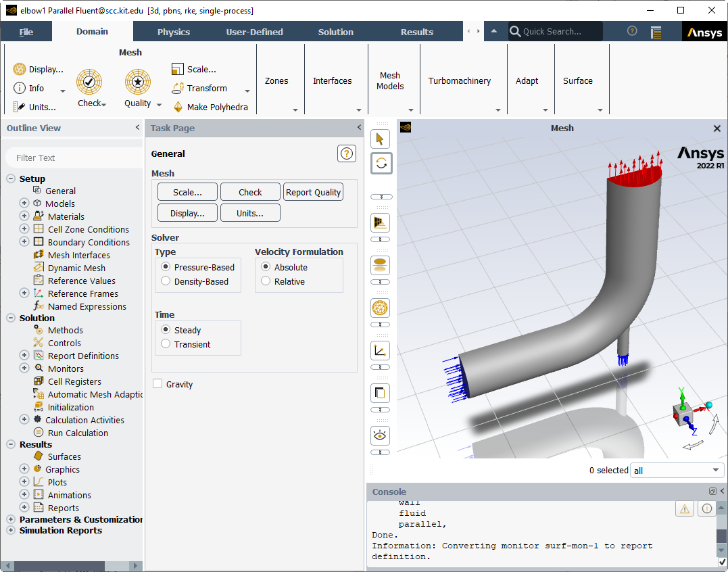Click the console warning triangle icon
Image resolution: width=728 pixels, height=572 pixels.
pos(684,509)
